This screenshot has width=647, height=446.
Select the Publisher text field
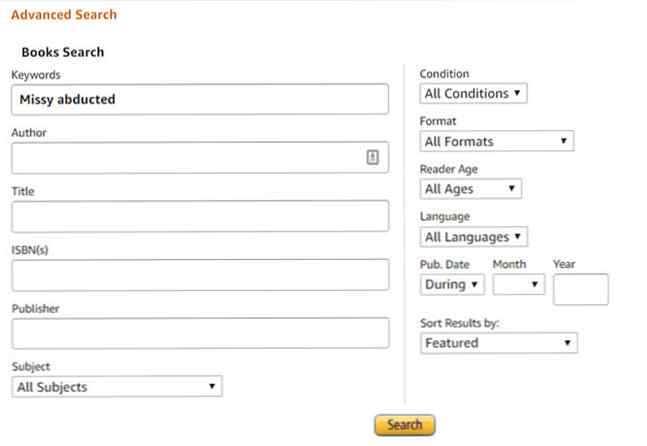click(x=200, y=333)
